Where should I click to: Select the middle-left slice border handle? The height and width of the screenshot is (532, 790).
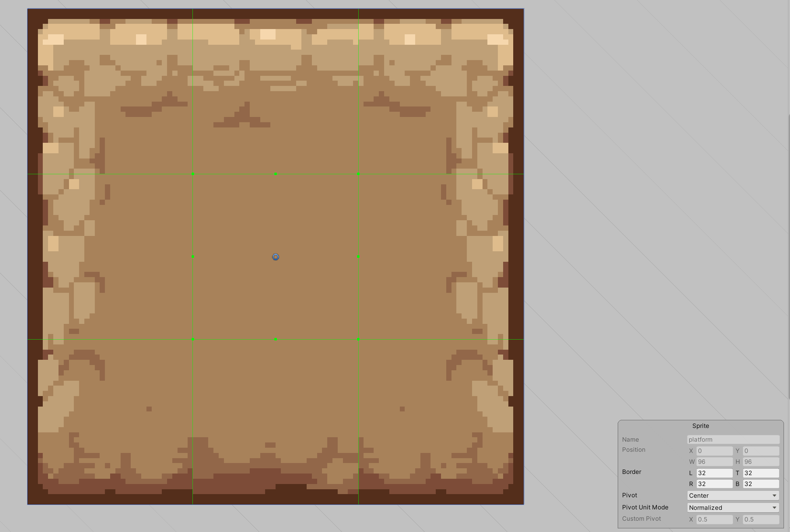[193, 257]
